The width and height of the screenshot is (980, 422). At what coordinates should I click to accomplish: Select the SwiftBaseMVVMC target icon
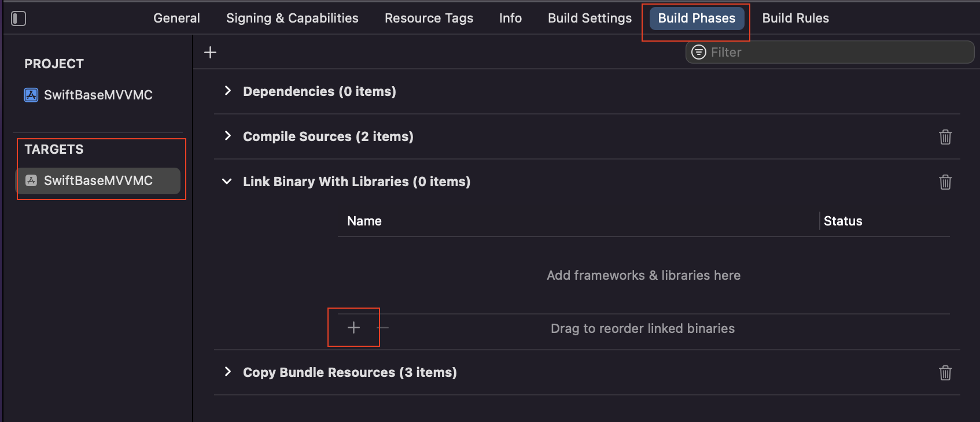tap(31, 180)
